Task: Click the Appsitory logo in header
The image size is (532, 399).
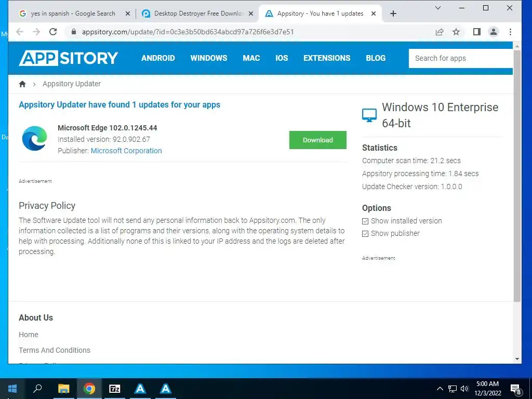Action: [x=69, y=58]
